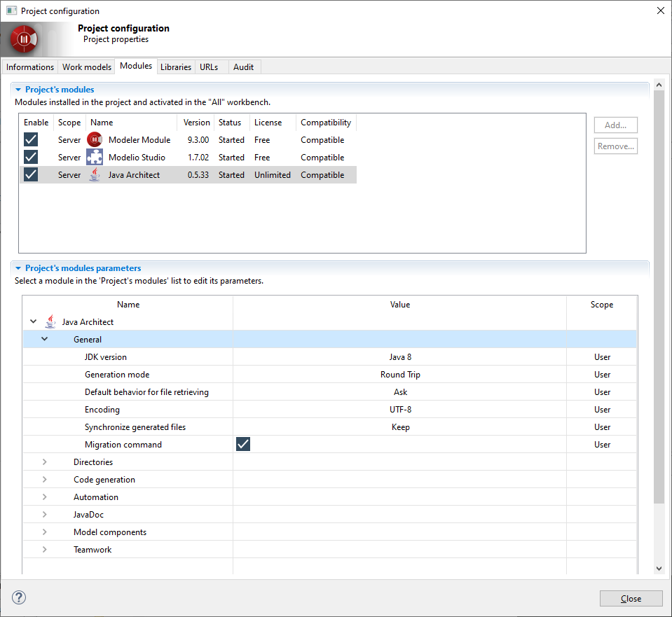Click version 0.5.33 of Java Architect

click(x=198, y=175)
